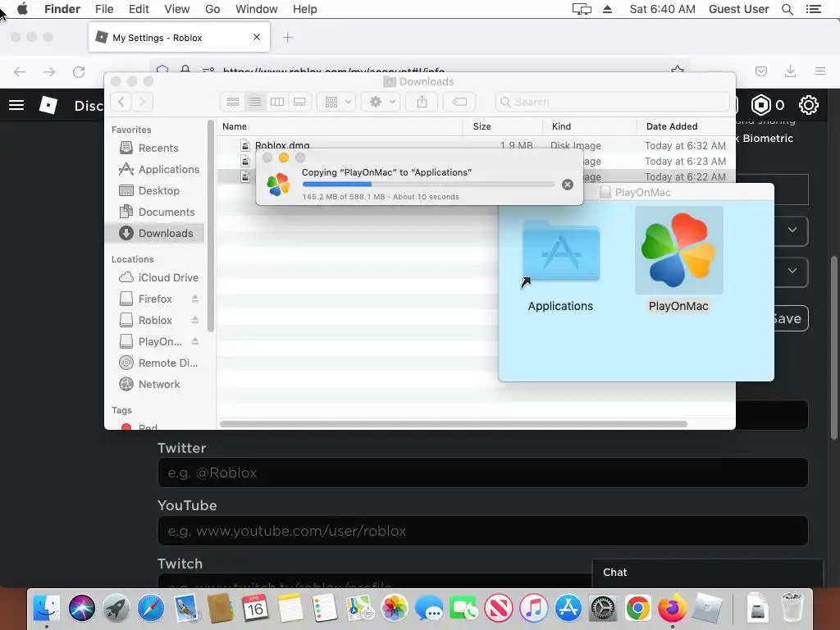Open Spotlight search in menu bar
Viewport: 840px width, 630px height.
[x=787, y=9]
